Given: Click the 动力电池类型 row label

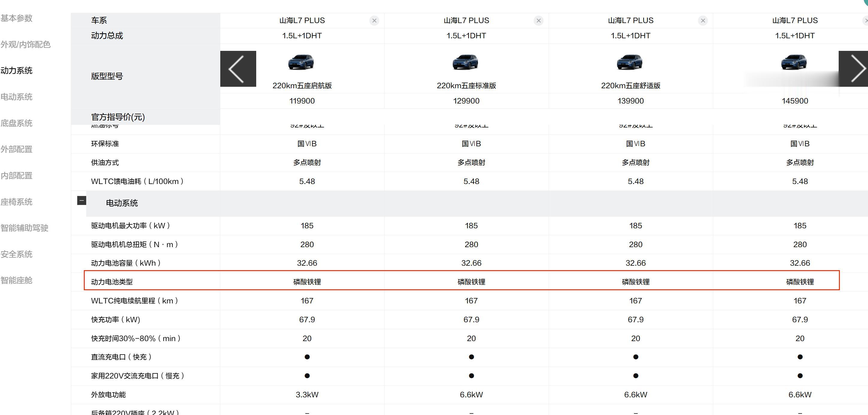Looking at the screenshot, I should coord(112,282).
